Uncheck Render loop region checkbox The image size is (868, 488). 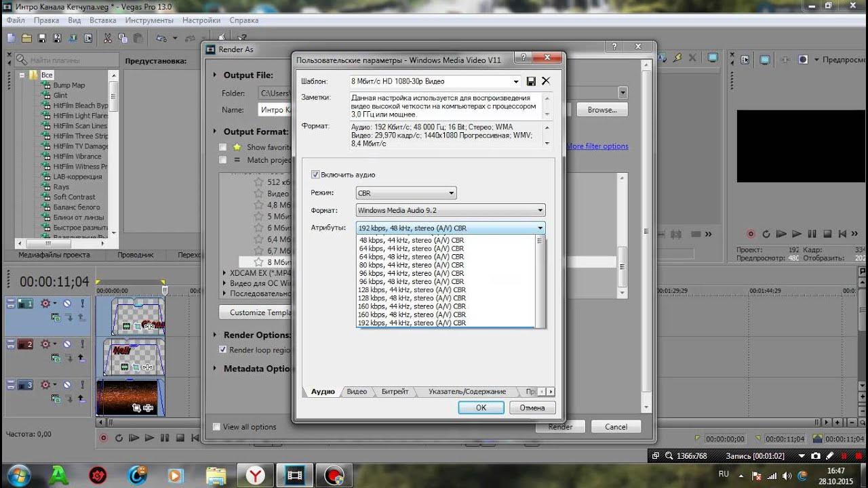click(222, 350)
